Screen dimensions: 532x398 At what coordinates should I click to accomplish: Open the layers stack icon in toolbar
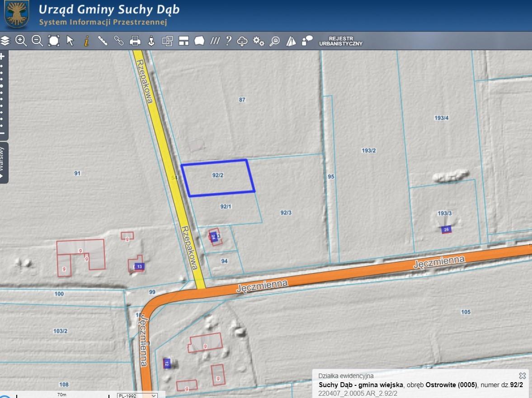[x=5, y=41]
